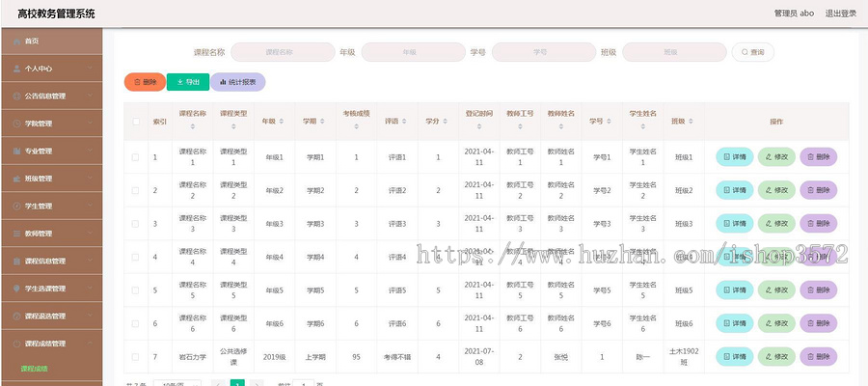This screenshot has width=868, height=386.
Task: Click 退出登录 to log out
Action: [x=841, y=14]
